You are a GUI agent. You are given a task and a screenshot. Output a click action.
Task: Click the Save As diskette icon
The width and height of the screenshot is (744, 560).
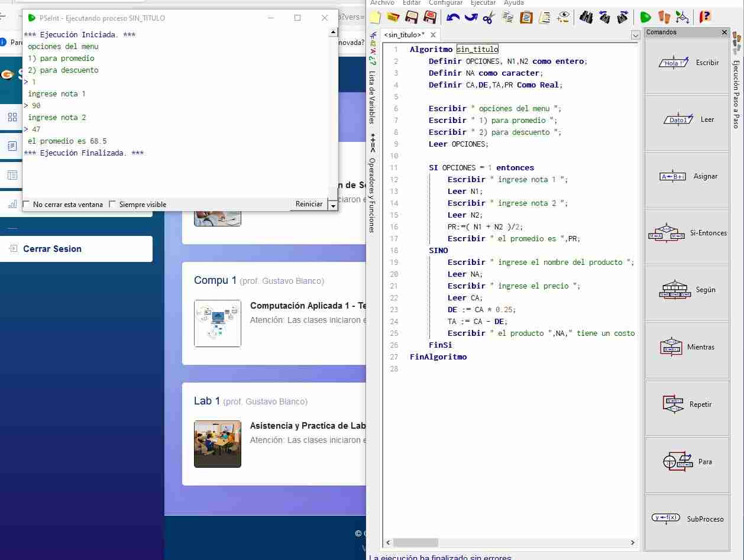pos(430,17)
